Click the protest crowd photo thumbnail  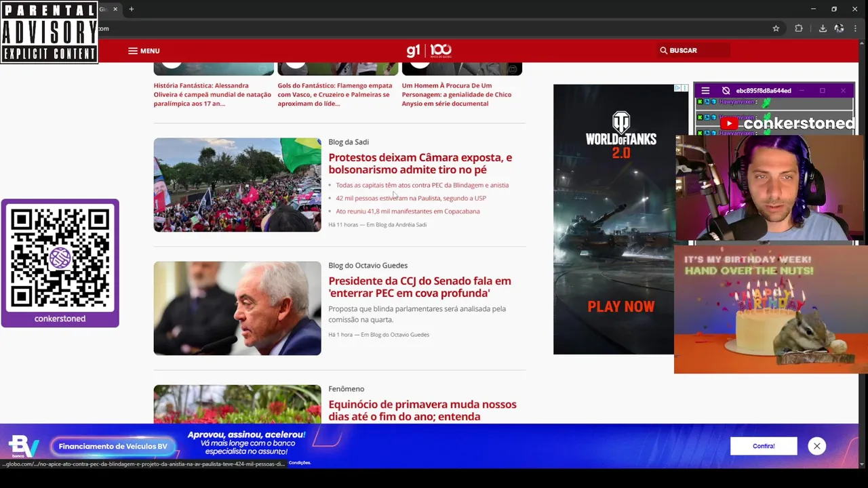[237, 184]
